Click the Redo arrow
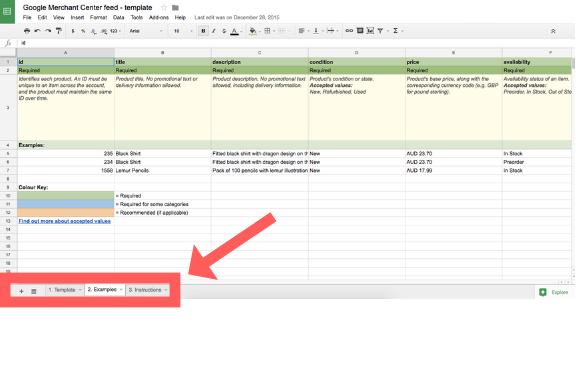This screenshot has width=576, height=384. 48,31
